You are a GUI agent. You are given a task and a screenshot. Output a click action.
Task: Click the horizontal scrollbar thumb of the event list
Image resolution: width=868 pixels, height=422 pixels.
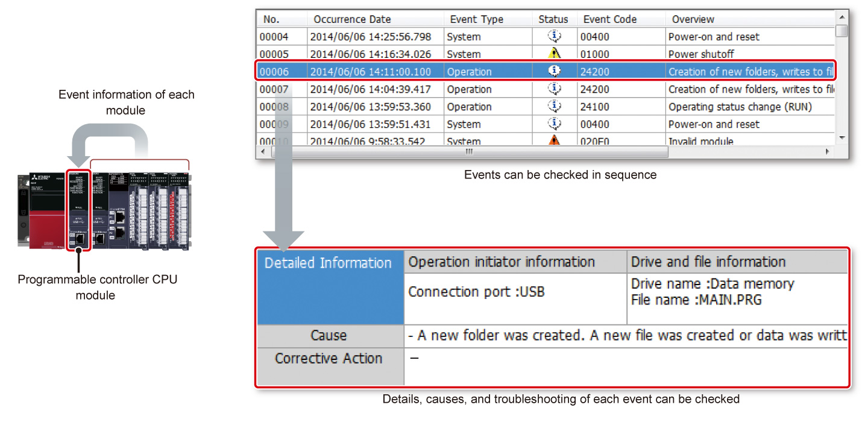(468, 153)
